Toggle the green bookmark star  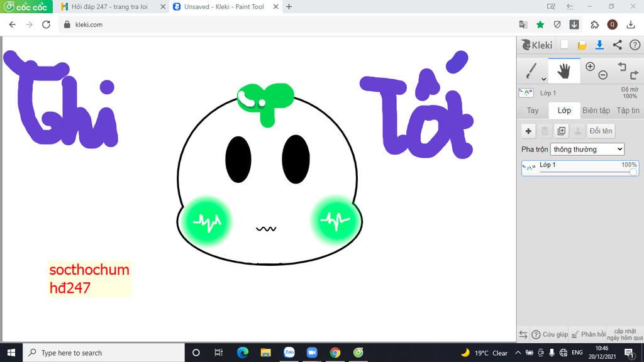(x=540, y=25)
